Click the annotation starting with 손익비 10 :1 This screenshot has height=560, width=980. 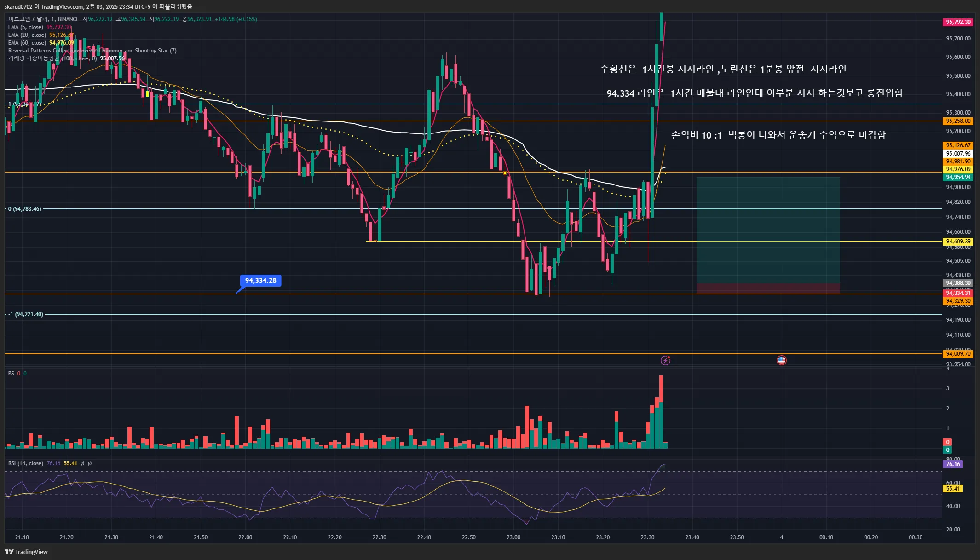tap(778, 135)
